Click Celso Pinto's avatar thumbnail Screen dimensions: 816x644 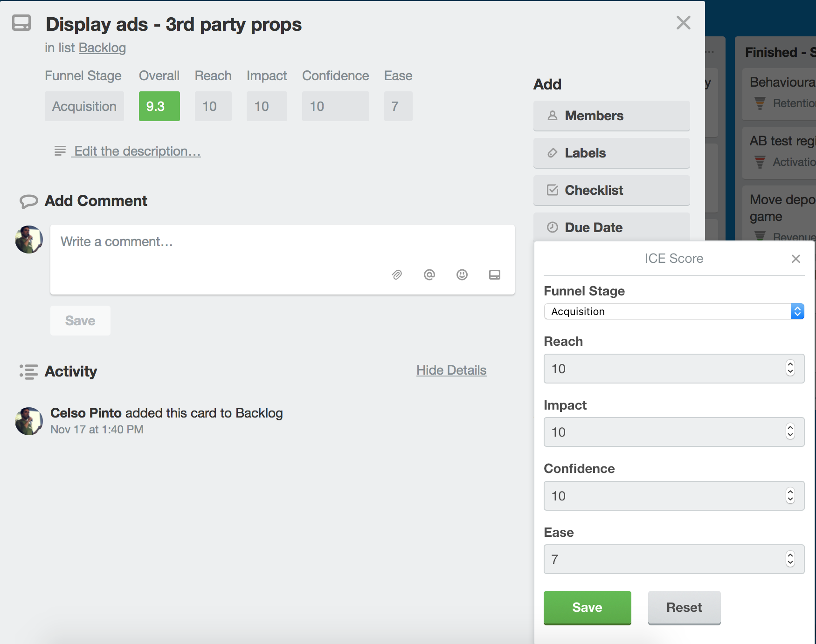(x=28, y=421)
